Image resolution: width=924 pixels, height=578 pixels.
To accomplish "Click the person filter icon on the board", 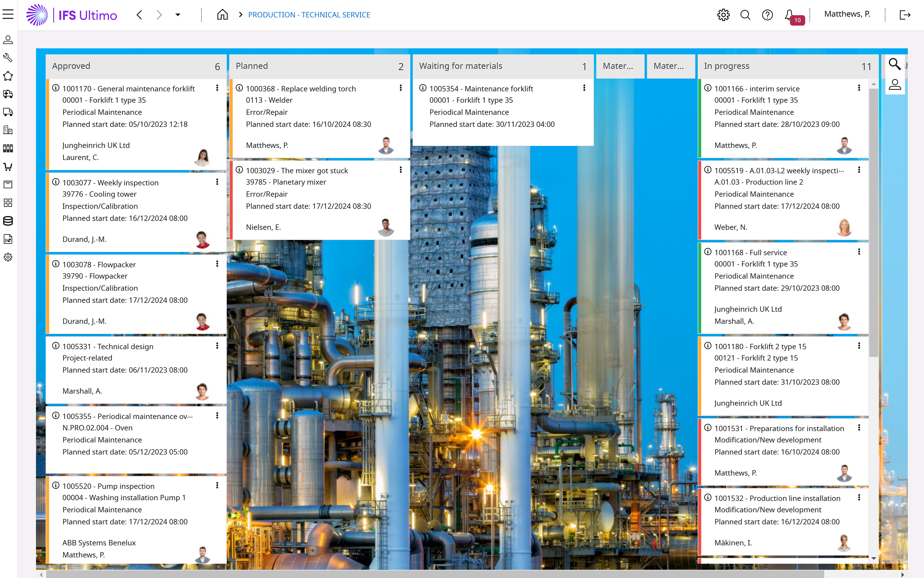I will pos(895,84).
